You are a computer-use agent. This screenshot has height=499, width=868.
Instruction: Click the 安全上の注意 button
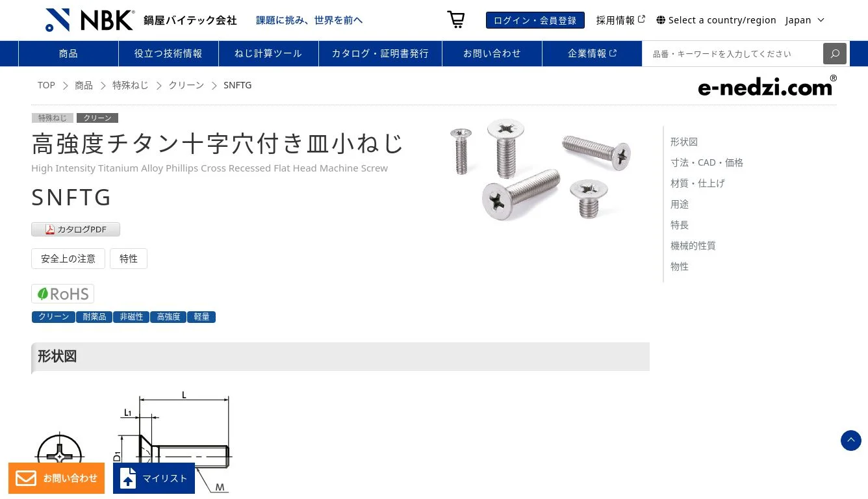(68, 259)
